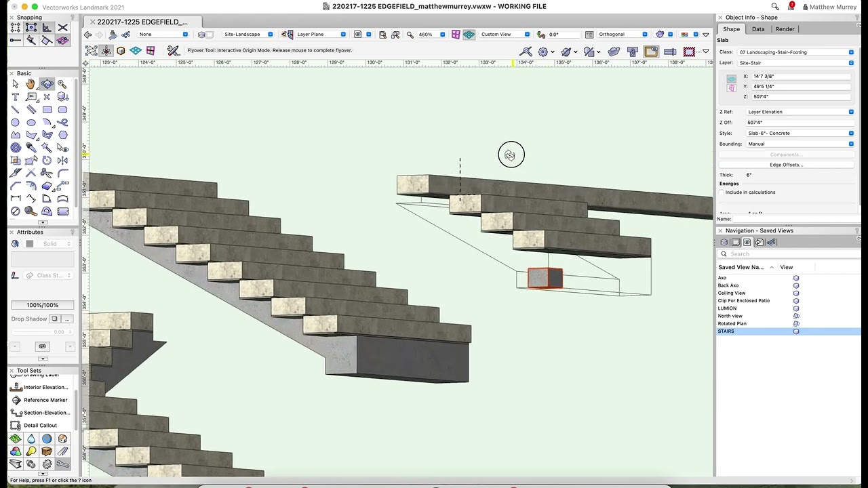Open the LUMION saved view
This screenshot has height=488, width=868.
click(x=727, y=308)
